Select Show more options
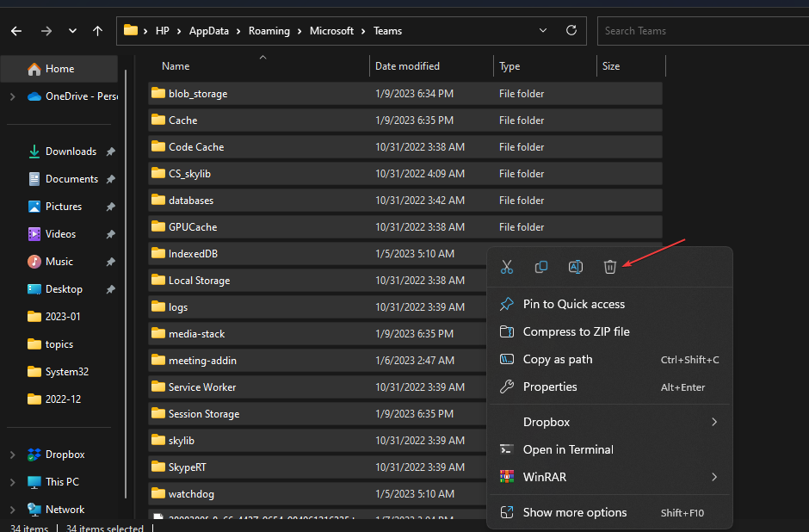 tap(609, 513)
